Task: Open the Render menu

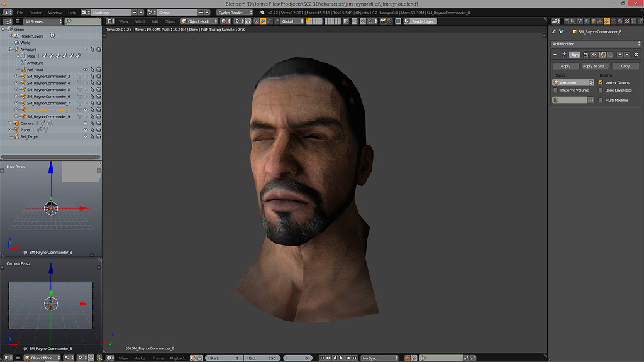Action: tap(35, 13)
